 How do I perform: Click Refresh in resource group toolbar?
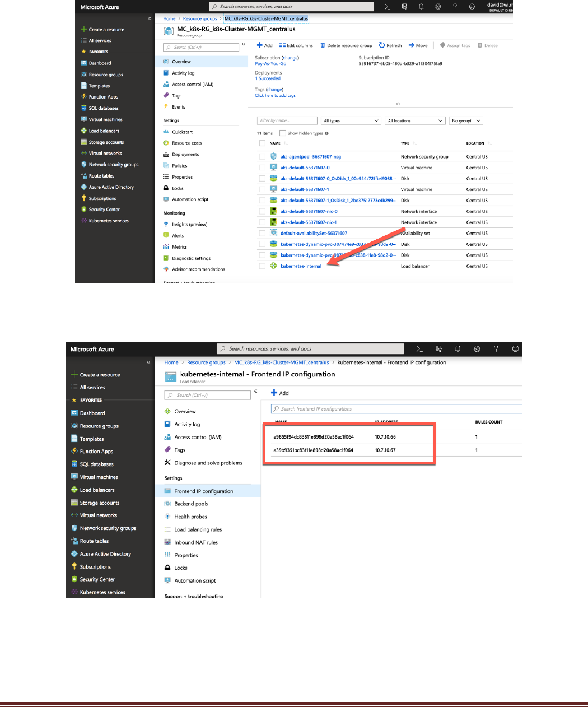pyautogui.click(x=390, y=45)
